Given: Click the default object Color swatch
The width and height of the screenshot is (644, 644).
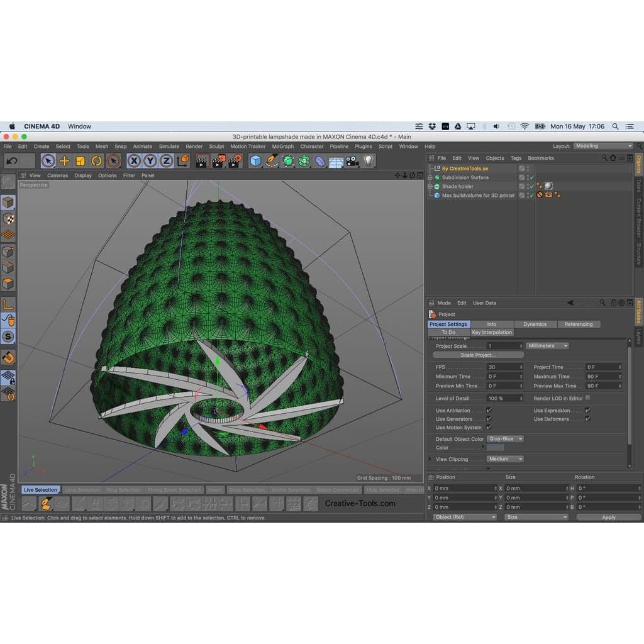Looking at the screenshot, I should (x=495, y=448).
